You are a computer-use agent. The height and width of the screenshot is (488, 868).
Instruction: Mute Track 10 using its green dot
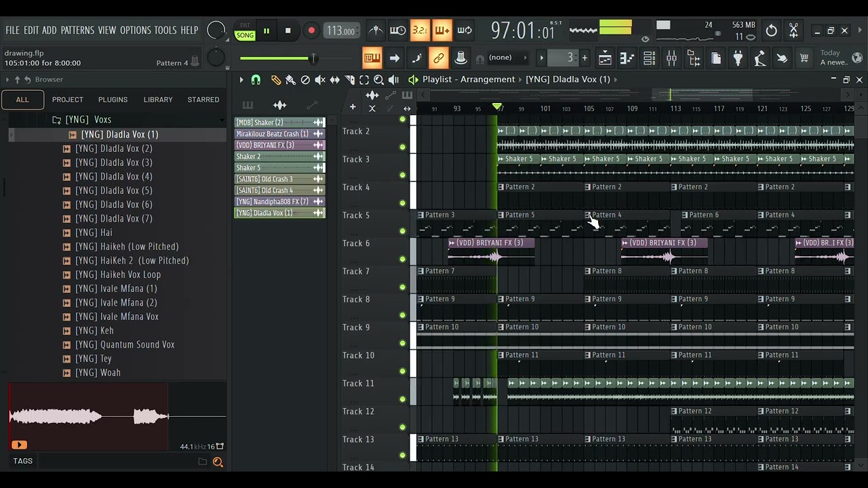(x=403, y=371)
